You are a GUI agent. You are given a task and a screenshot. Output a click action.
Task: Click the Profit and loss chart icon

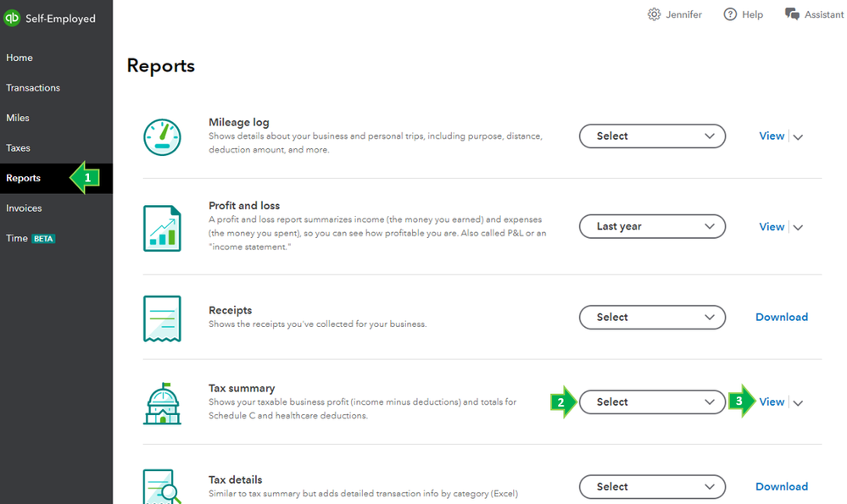click(162, 228)
